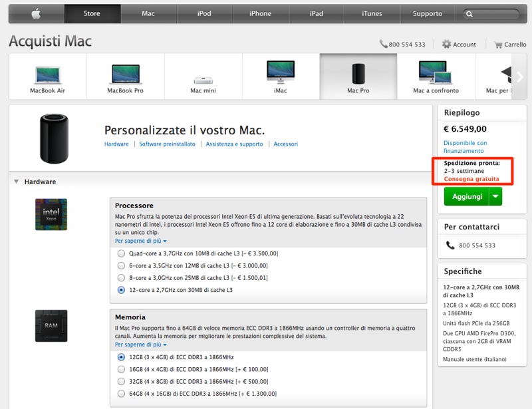The image size is (532, 409).
Task: Choose 16GB (4 x 4GB) memory option
Action: [121, 369]
